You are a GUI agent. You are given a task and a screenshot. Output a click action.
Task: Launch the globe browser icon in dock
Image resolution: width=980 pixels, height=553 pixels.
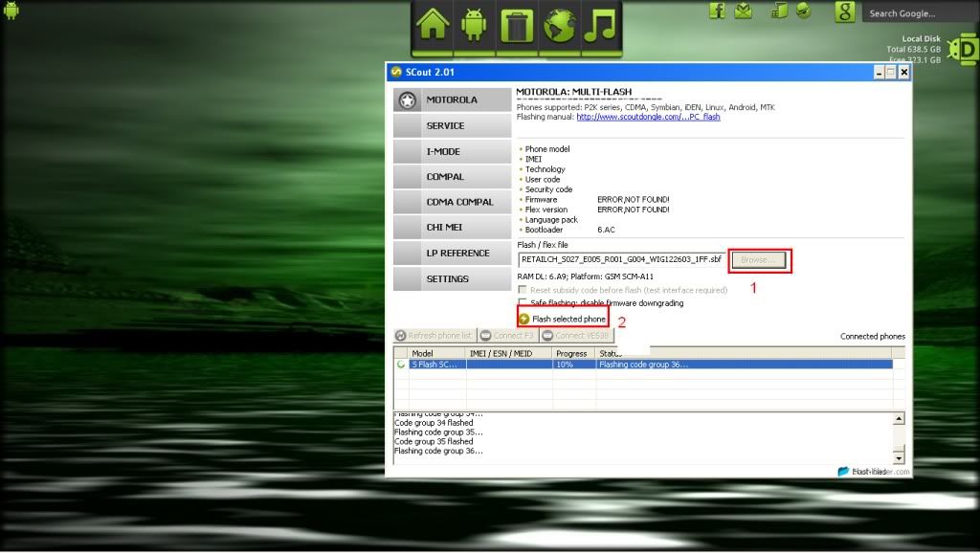point(558,27)
